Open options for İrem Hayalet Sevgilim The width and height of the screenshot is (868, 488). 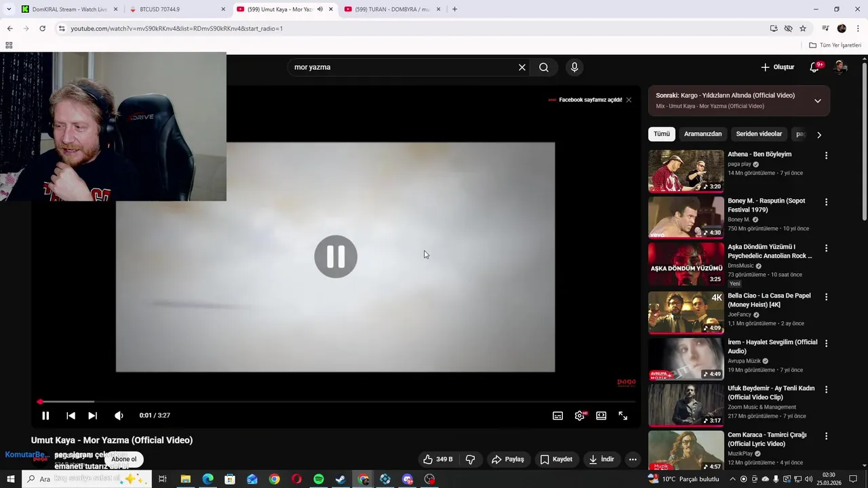826,343
